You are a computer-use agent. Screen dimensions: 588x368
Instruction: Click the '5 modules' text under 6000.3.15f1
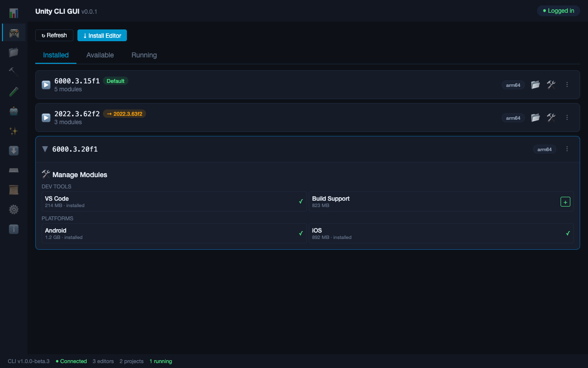click(x=68, y=89)
